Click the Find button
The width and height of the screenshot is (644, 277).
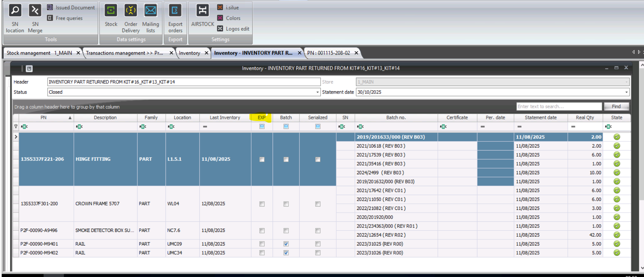616,106
